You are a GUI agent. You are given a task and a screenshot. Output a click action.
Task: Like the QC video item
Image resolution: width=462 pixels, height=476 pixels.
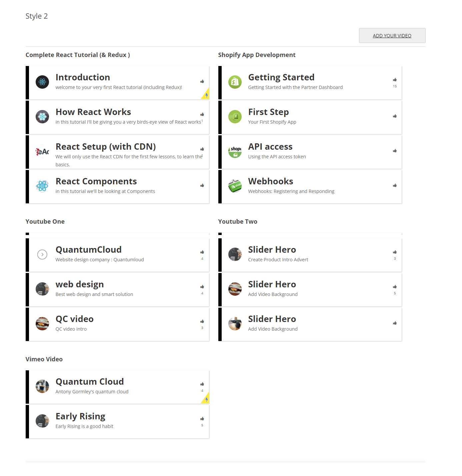[x=202, y=321]
